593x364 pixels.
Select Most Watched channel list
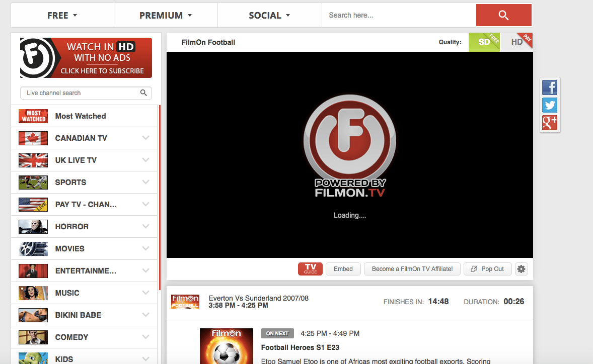(84, 116)
